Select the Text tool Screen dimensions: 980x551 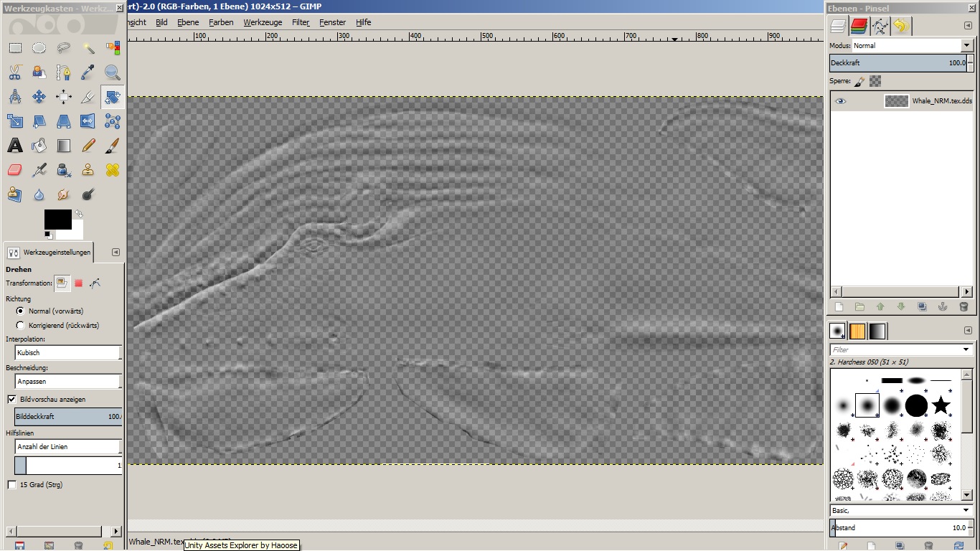click(x=15, y=146)
